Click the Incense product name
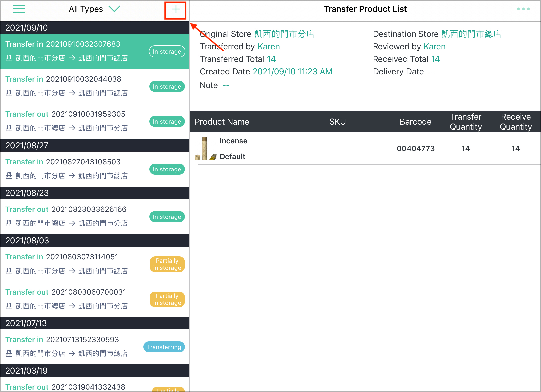This screenshot has height=392, width=541. tap(233, 141)
